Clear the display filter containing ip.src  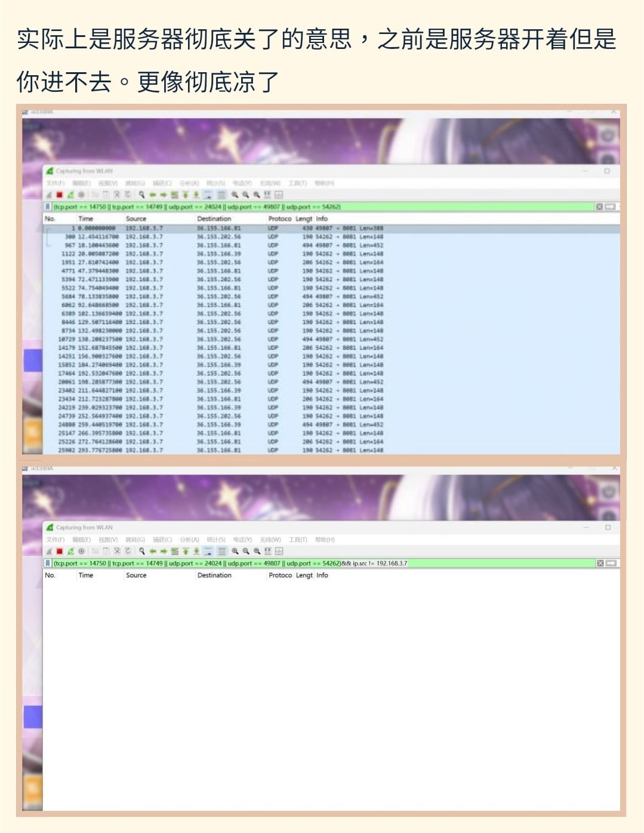pyautogui.click(x=599, y=563)
